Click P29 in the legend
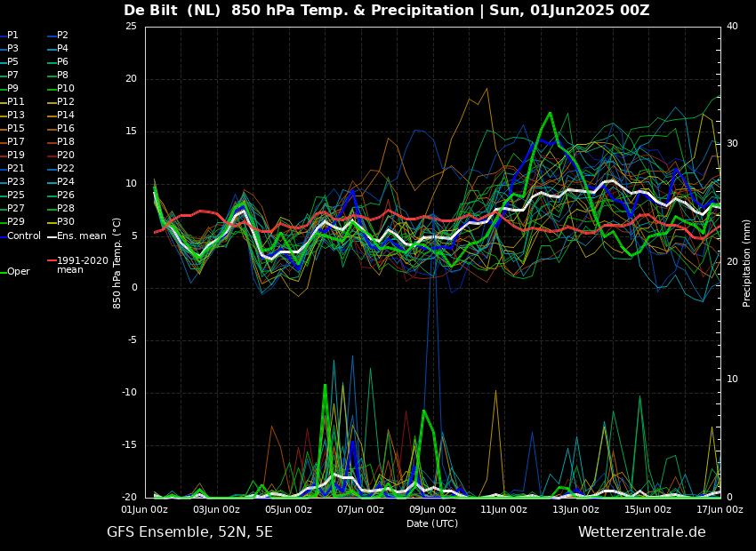The image size is (756, 551). click(12, 221)
